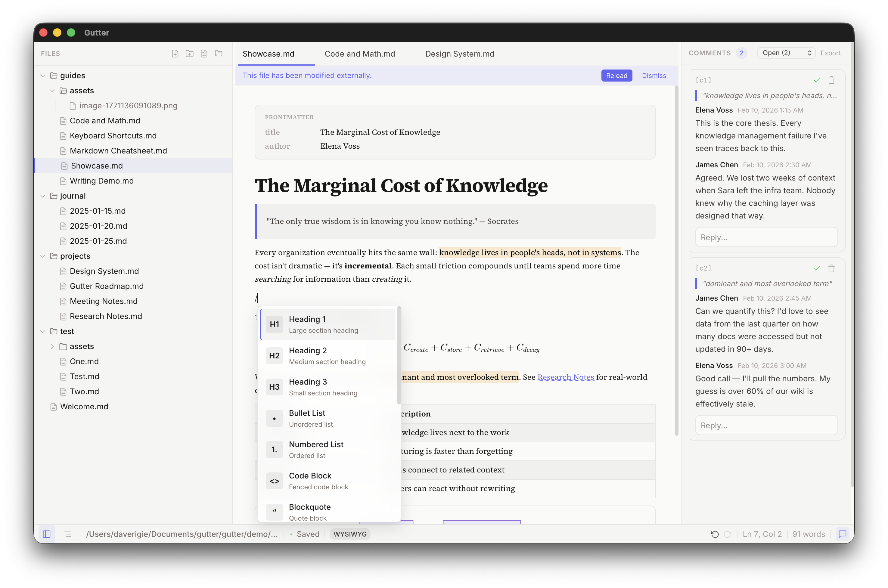Insert a Bullet List from slash menu
This screenshot has height=588, width=888.
328,418
